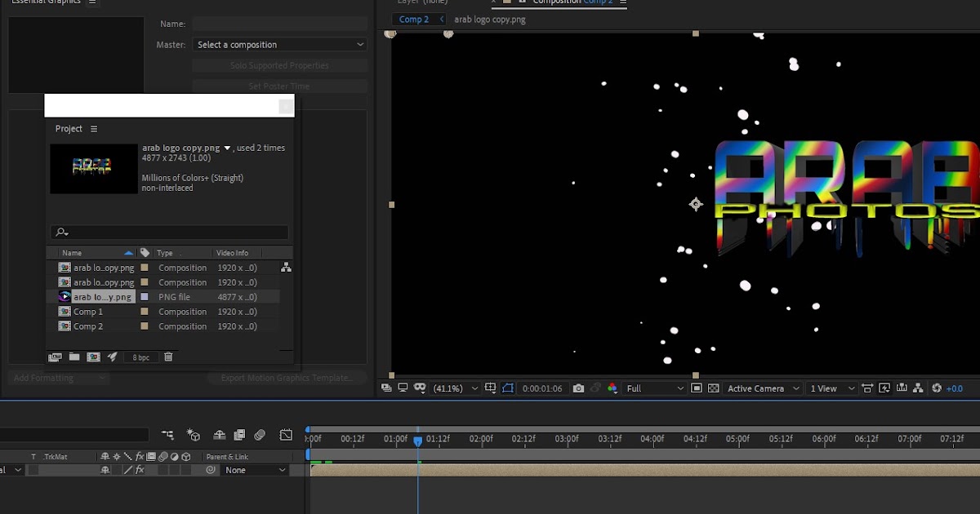Open the Timeline icon in viewer footer
Viewport: 980px width, 514px height.
pos(902,388)
